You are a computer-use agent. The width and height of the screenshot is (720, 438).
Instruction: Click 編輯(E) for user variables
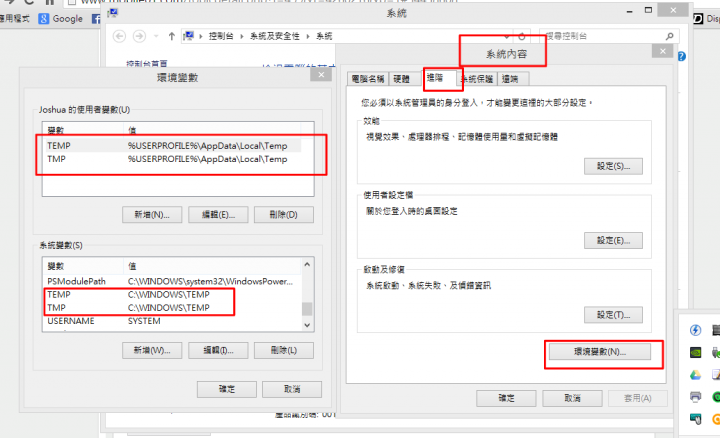pyautogui.click(x=218, y=215)
